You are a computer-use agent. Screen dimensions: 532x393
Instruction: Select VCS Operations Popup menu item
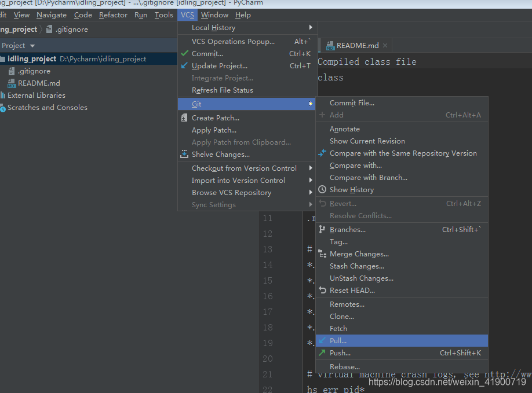[x=247, y=41]
